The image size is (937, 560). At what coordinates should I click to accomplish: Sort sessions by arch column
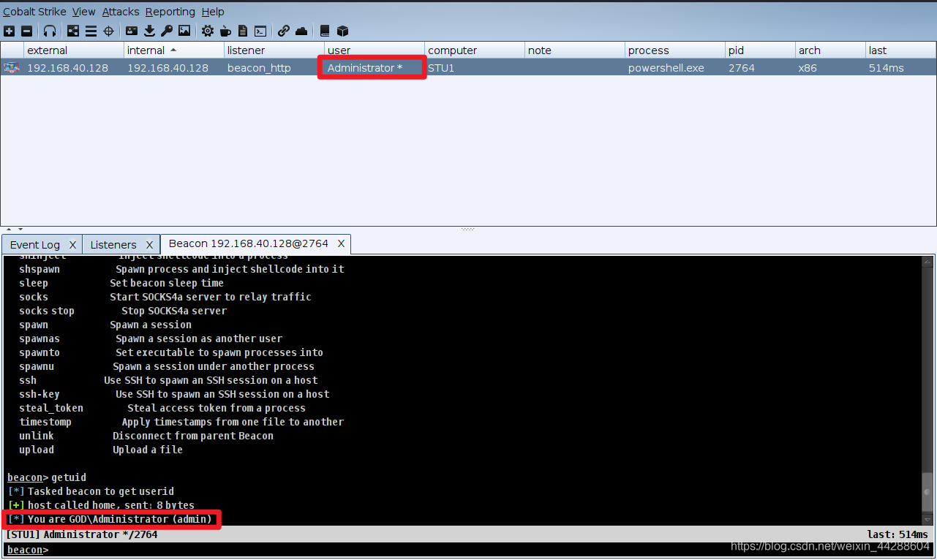click(830, 50)
